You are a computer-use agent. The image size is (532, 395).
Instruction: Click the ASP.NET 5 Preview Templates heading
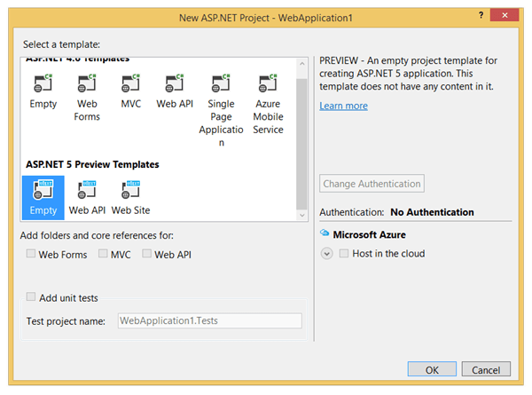92,164
